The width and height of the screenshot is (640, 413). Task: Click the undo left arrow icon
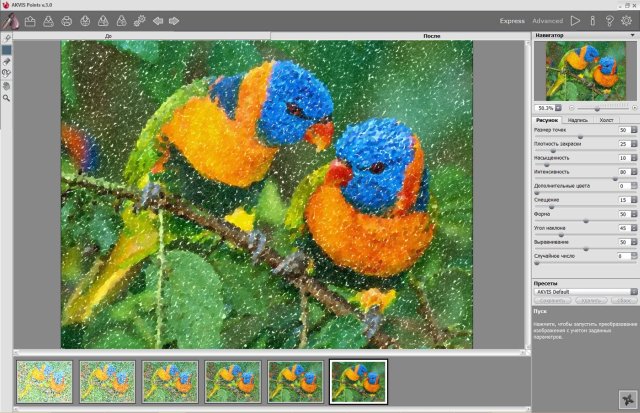tap(156, 20)
